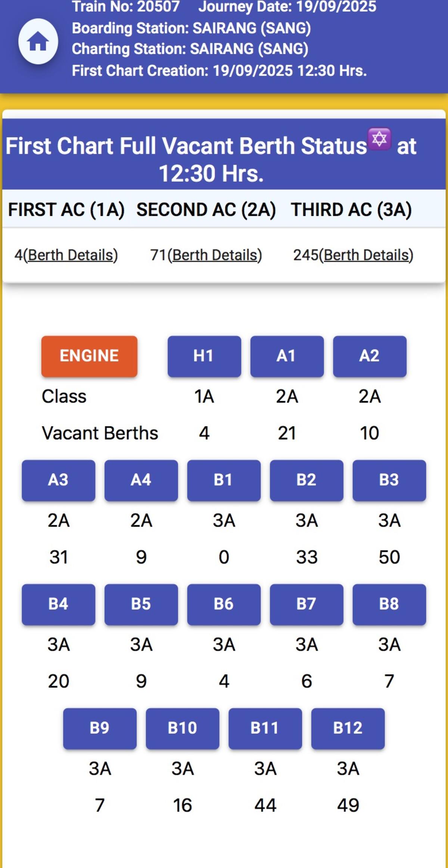
Task: Select the orange ENGINE button
Action: pos(89,356)
